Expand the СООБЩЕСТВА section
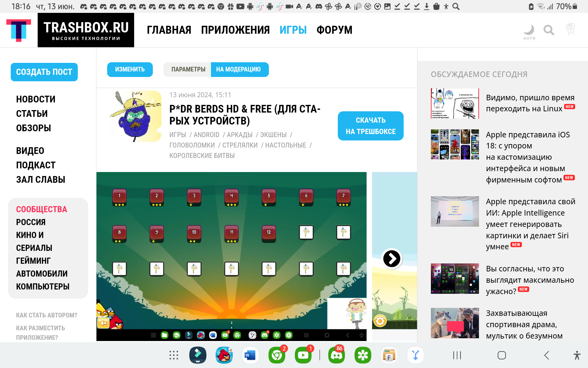 pos(42,209)
